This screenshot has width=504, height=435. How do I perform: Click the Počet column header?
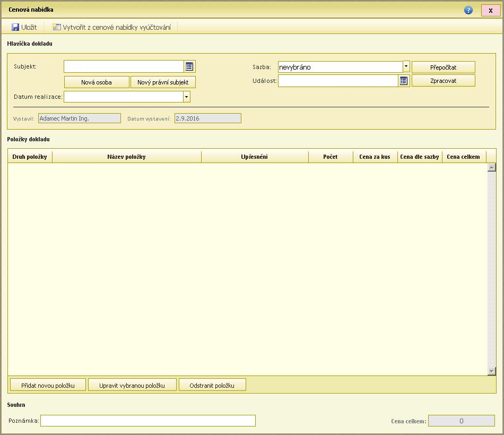point(331,157)
